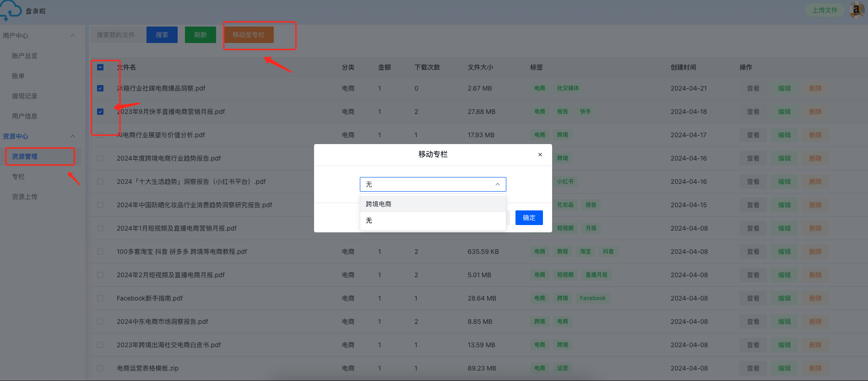Open 账户总览 in the sidebar
Screen dimensions: 868x381
pos(25,56)
